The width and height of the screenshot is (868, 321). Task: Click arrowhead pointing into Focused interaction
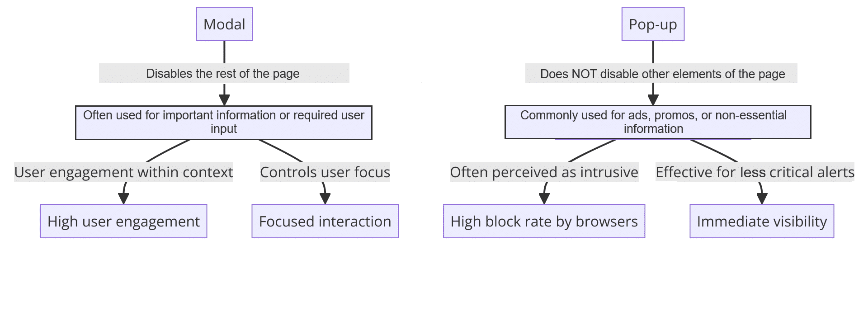point(325,198)
